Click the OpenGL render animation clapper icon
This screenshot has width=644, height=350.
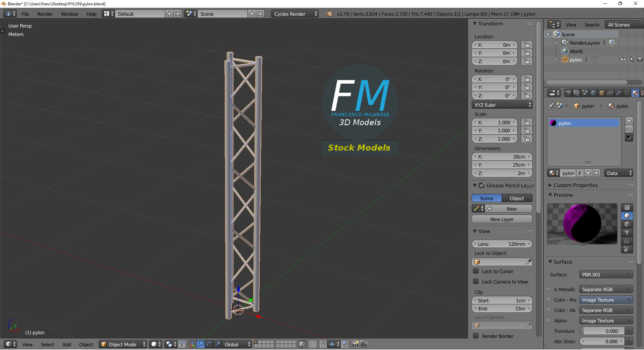(x=364, y=344)
